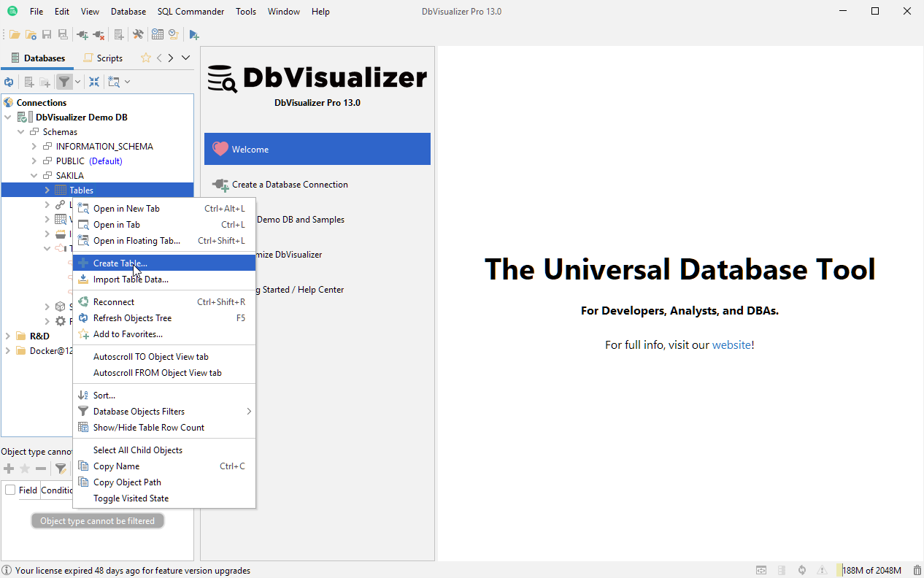Select the Connections root tree item
The image size is (924, 578).
coord(42,102)
